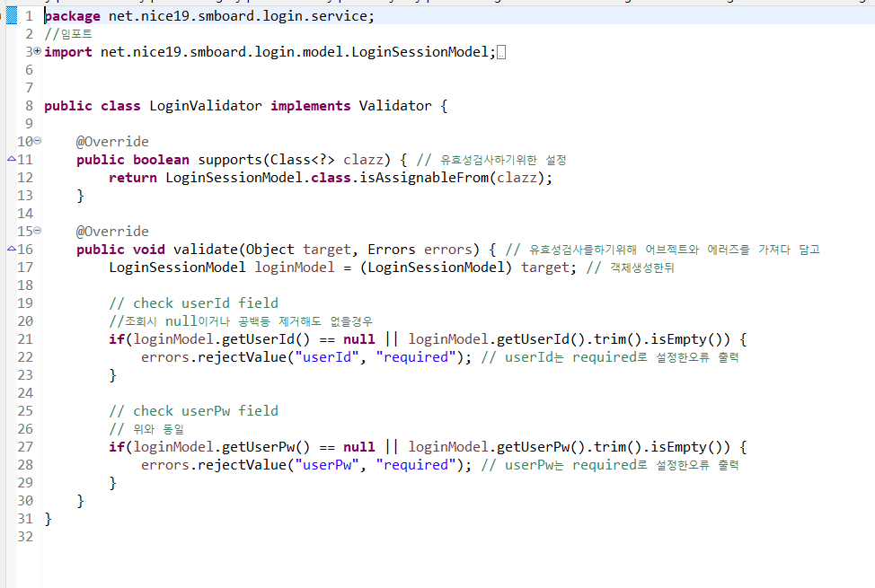The height and width of the screenshot is (588, 875).
Task: Click the closing brace on line 31
Action: tap(48, 519)
